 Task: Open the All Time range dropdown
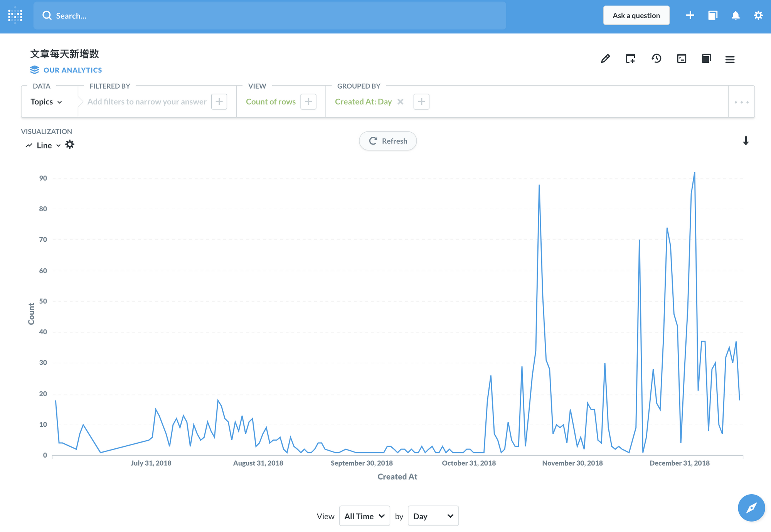pyautogui.click(x=364, y=516)
